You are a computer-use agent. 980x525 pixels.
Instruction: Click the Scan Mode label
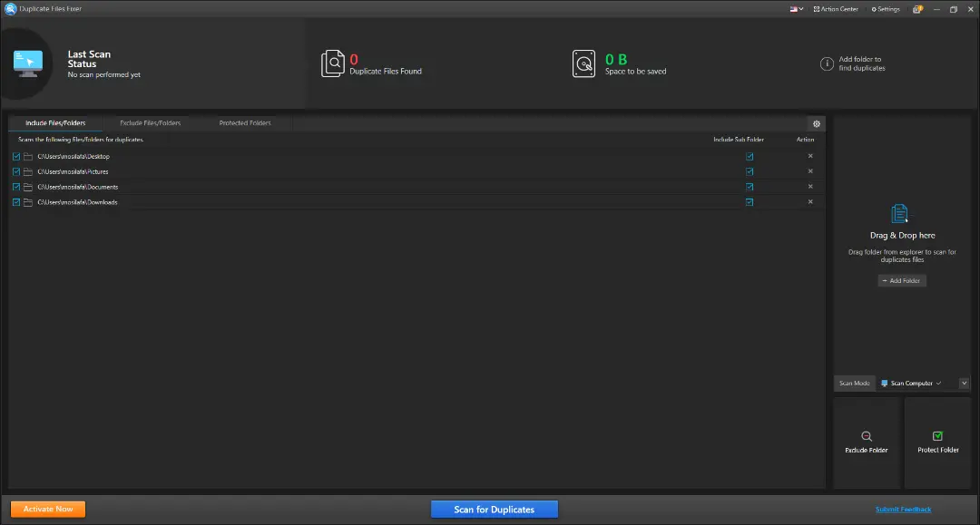[855, 384]
